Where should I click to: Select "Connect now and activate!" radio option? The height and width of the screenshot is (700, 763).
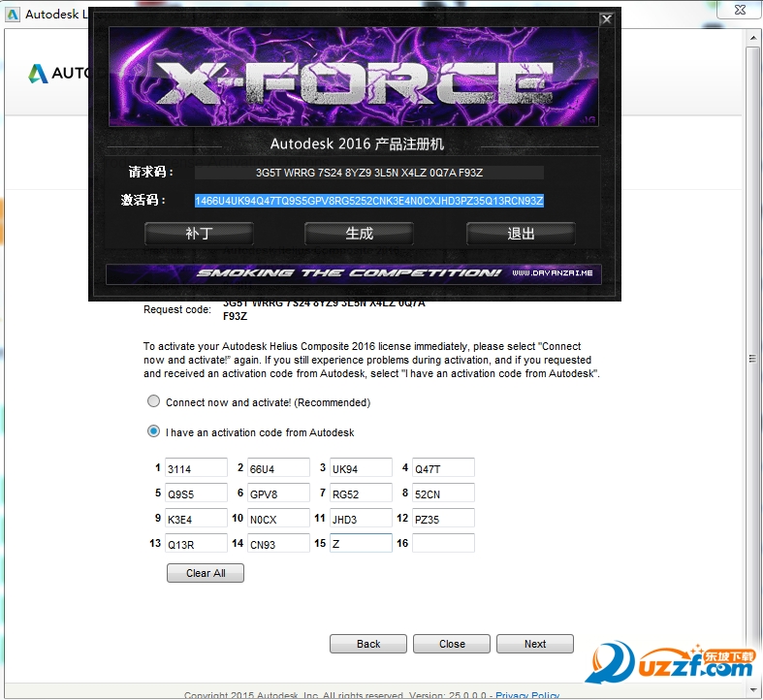pyautogui.click(x=153, y=401)
